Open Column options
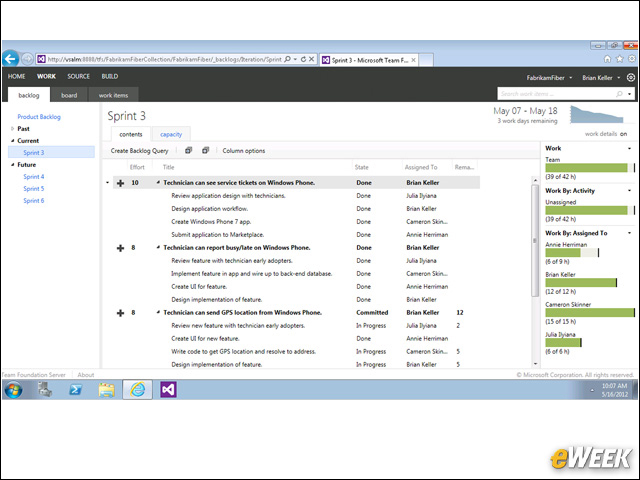The height and width of the screenshot is (480, 640). [x=244, y=151]
